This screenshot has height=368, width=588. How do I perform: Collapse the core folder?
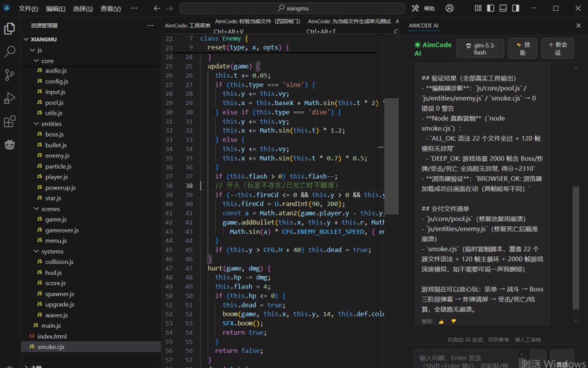(x=47, y=61)
